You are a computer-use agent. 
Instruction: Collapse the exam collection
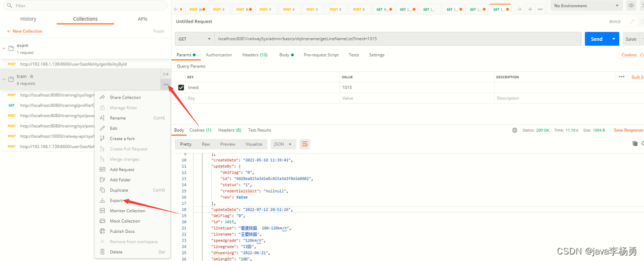(4, 48)
